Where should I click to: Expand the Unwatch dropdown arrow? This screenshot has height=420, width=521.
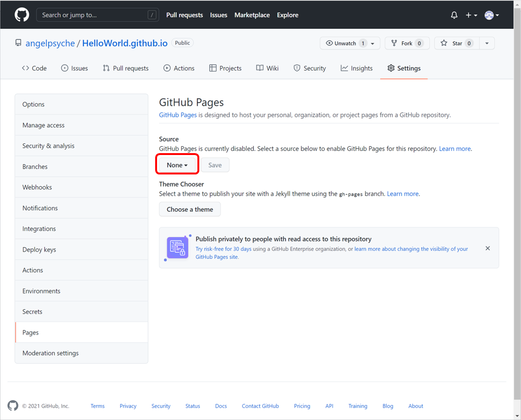click(373, 44)
